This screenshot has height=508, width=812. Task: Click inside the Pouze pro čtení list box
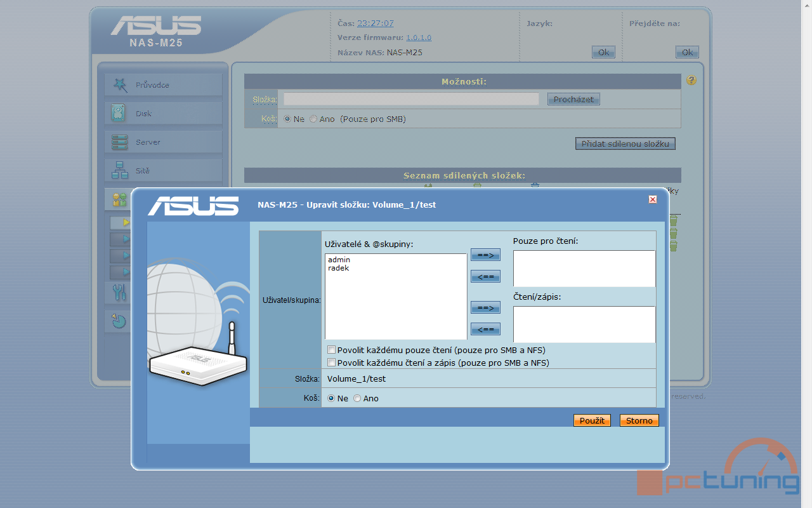(584, 268)
